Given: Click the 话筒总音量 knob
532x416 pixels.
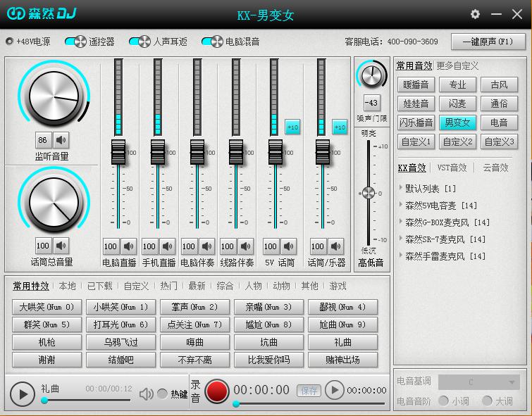Looking at the screenshot, I should 54,203.
